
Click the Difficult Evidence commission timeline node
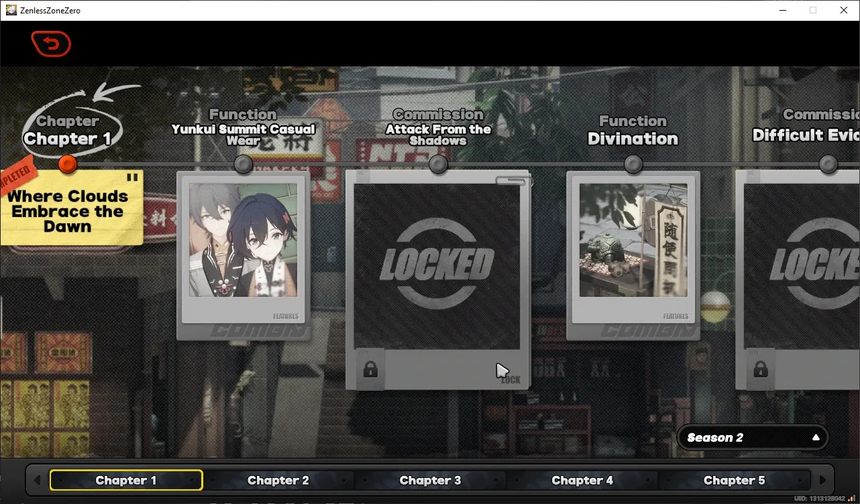(828, 164)
